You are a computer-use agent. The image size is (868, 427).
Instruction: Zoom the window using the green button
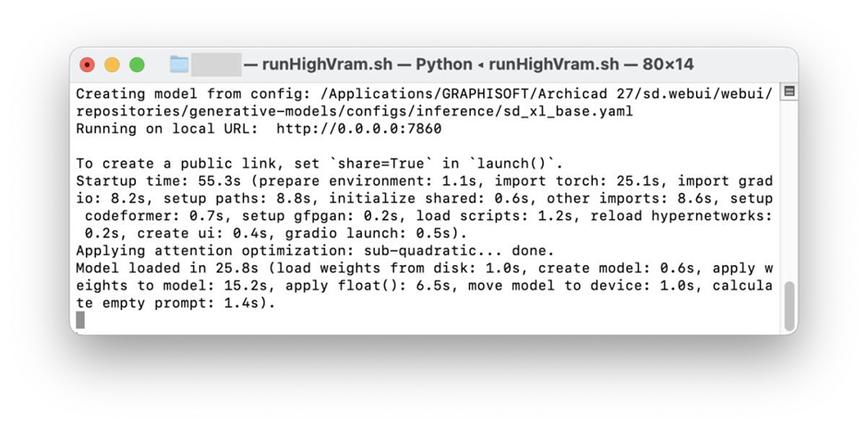137,65
